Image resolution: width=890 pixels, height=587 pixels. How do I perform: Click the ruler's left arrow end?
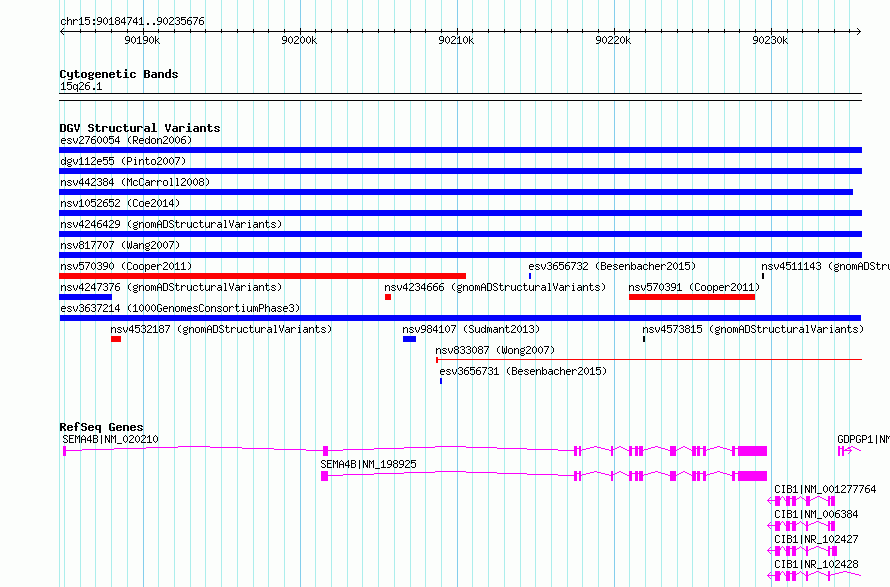click(62, 31)
